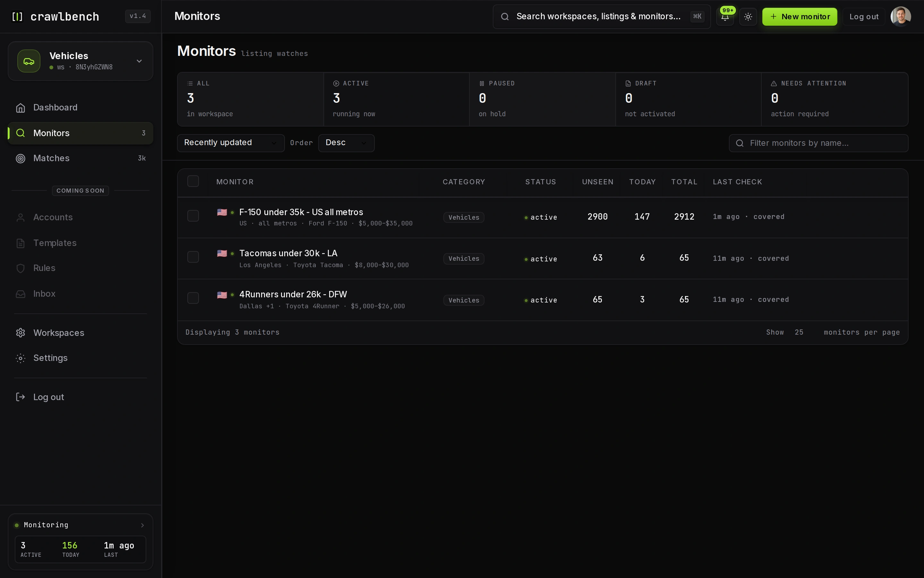Click the US flag on Tacomas monitor row
The image size is (924, 578).
[x=222, y=253]
